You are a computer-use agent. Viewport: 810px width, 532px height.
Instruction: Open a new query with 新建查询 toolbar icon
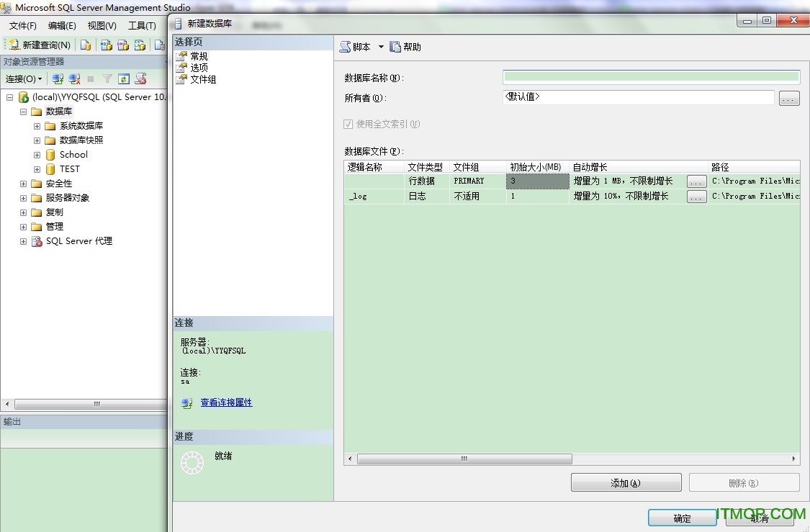[x=40, y=45]
